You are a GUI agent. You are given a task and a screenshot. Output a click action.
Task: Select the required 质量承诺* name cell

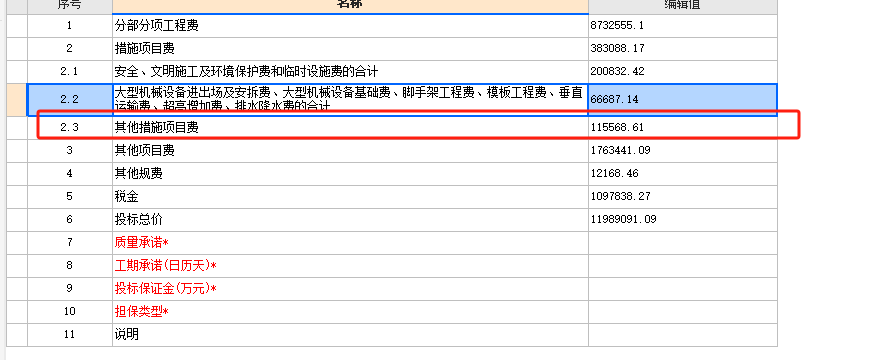pos(350,242)
